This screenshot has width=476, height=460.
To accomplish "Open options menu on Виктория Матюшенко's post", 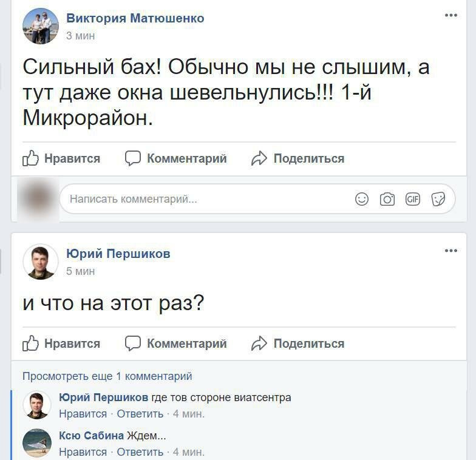I will 450,15.
